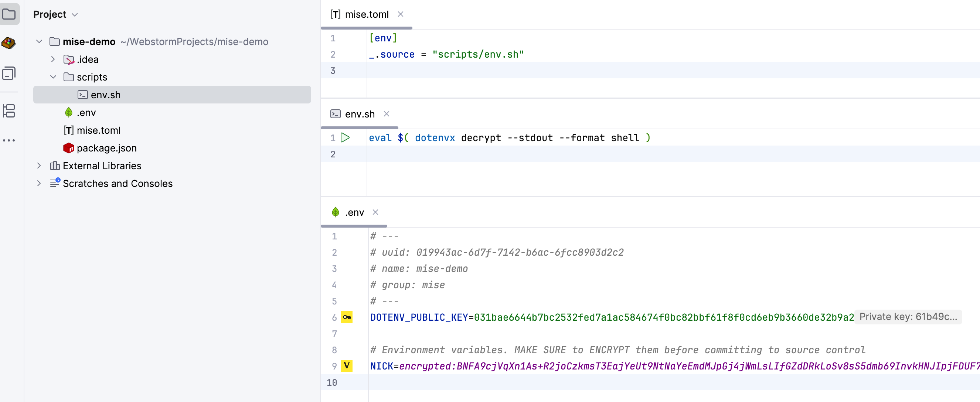Select package.json in the project tree
Screen dimensions: 980x402
pos(106,148)
